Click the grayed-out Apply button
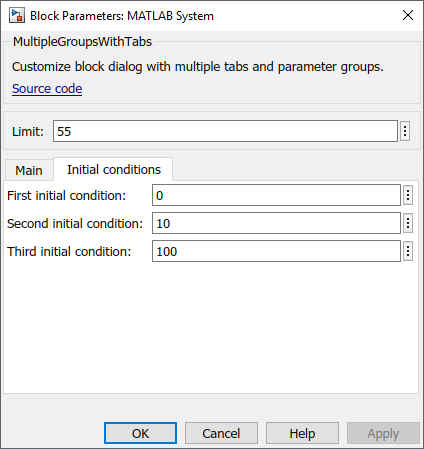The height and width of the screenshot is (449, 424). click(x=383, y=433)
